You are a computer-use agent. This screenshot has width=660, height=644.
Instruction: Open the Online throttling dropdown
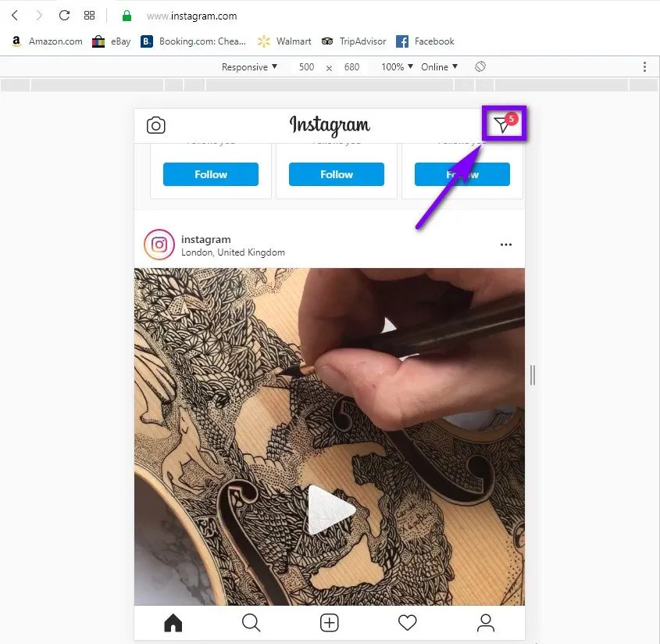click(439, 67)
